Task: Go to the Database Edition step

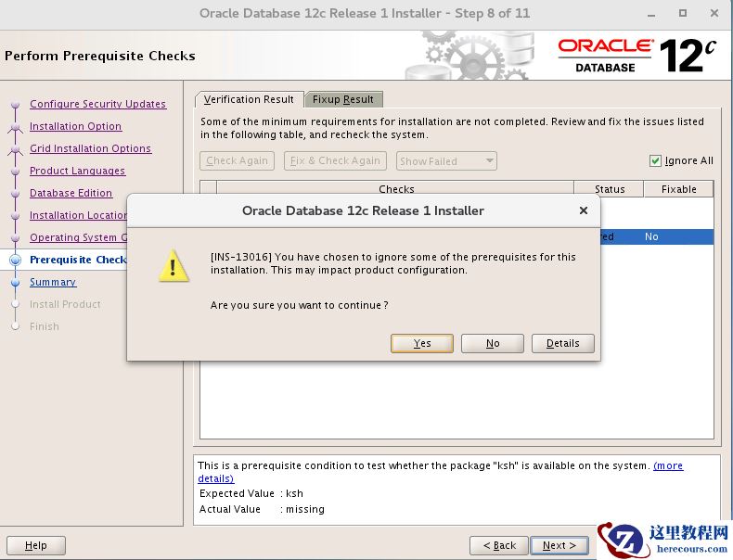Action: [71, 193]
